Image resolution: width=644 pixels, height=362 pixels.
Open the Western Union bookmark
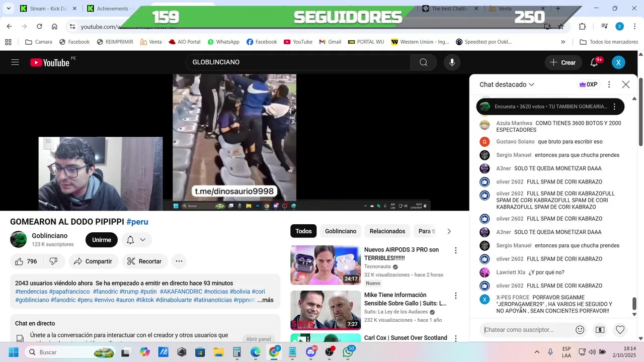coord(420,42)
